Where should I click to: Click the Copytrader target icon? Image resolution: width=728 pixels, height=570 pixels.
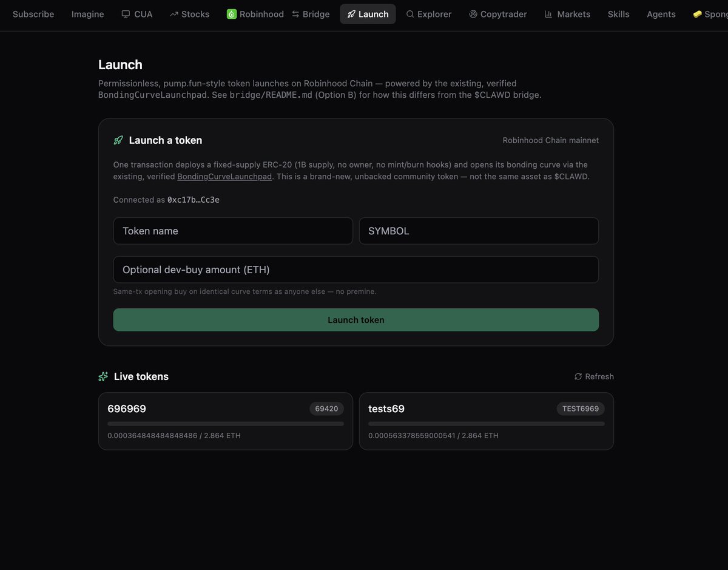click(x=473, y=14)
